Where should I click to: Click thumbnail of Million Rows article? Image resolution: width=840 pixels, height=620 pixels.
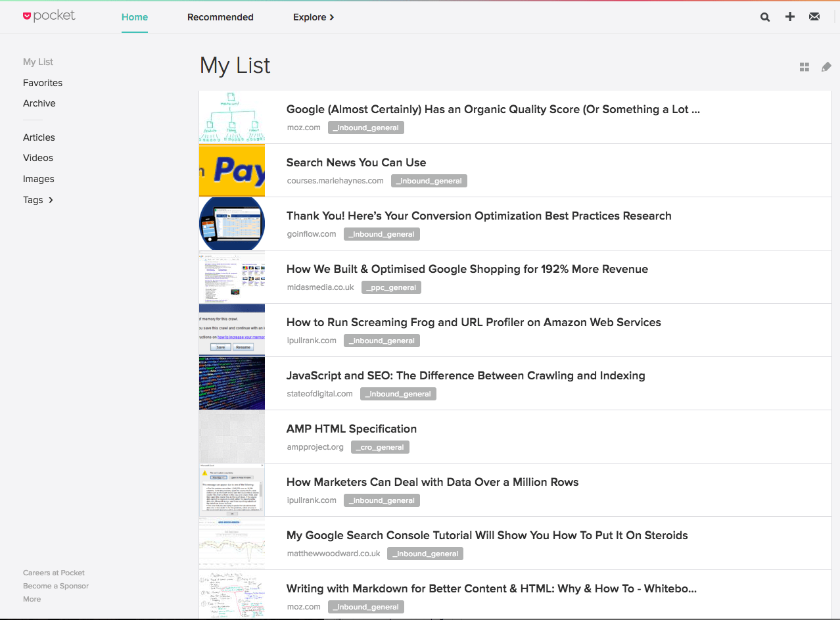(x=232, y=490)
